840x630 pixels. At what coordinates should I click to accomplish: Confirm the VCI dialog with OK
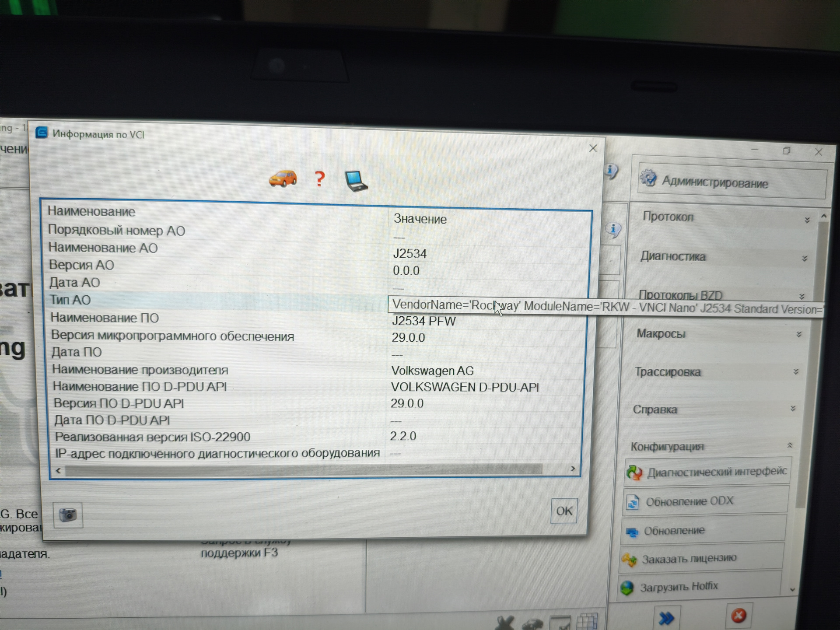coord(564,511)
